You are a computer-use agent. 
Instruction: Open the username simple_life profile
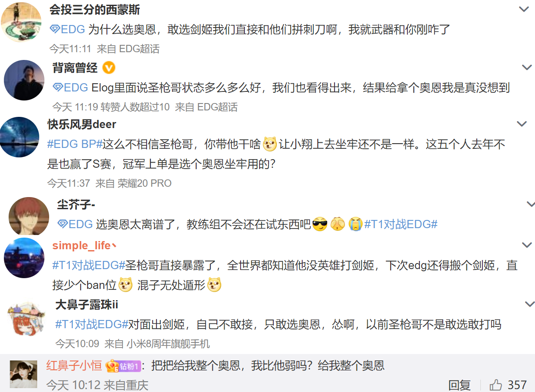(x=81, y=245)
